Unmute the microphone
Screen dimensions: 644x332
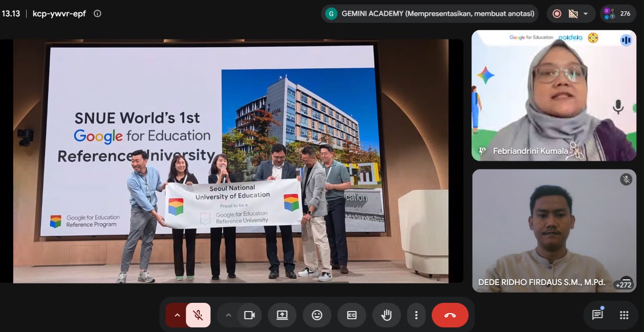(198, 315)
